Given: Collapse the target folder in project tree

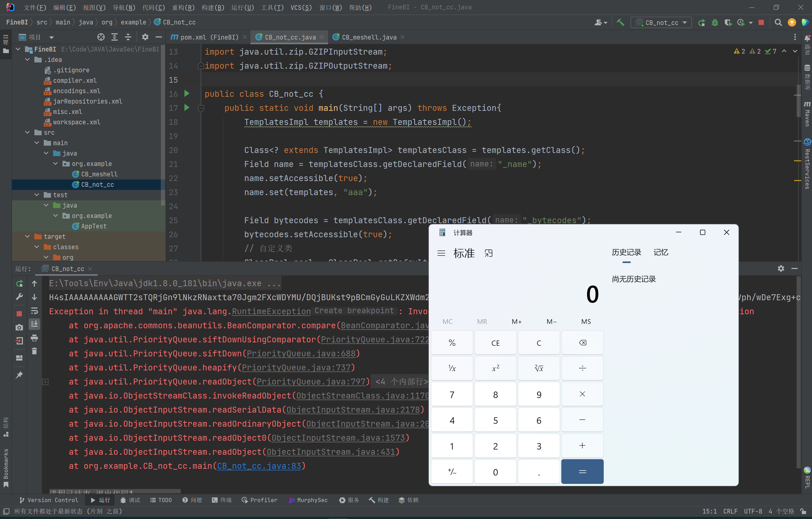Looking at the screenshot, I should pos(28,236).
